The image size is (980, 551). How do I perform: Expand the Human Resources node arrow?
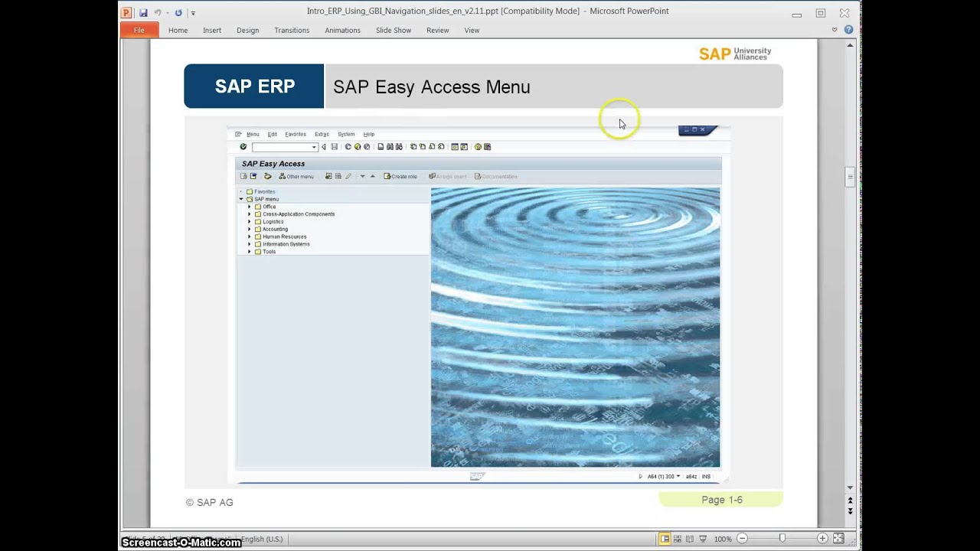pyautogui.click(x=249, y=236)
